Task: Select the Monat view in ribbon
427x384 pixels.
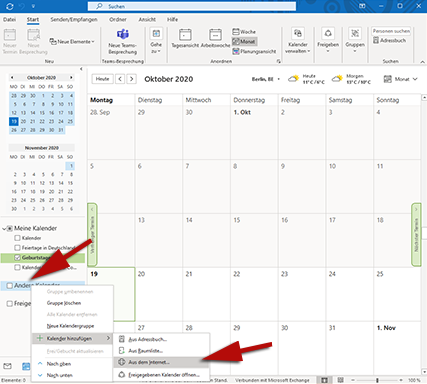Action: (x=244, y=41)
